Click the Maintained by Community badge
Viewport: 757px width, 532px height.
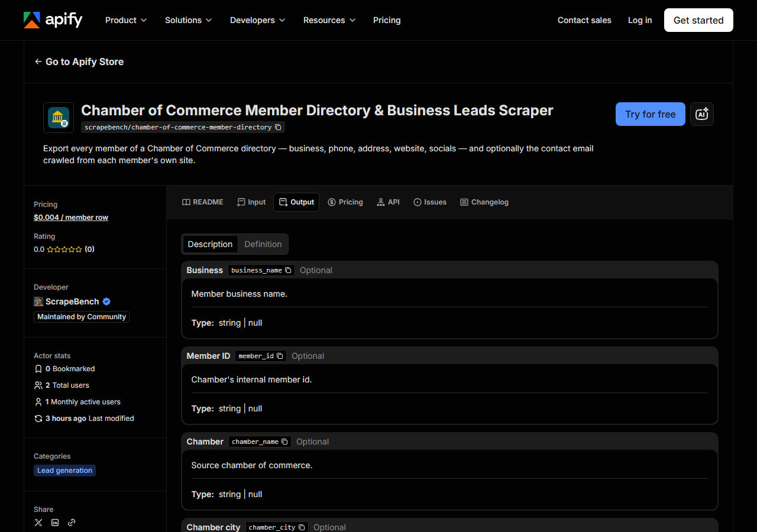(x=82, y=317)
